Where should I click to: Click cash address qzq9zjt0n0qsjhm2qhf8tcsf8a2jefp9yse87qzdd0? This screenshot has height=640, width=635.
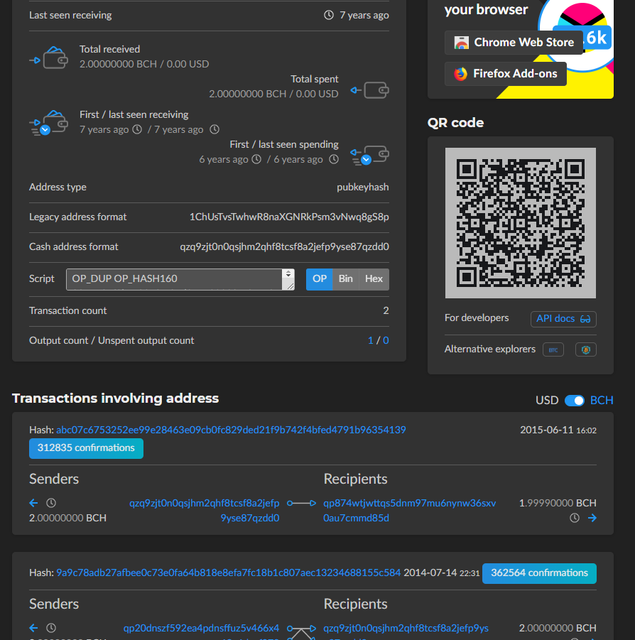point(284,247)
